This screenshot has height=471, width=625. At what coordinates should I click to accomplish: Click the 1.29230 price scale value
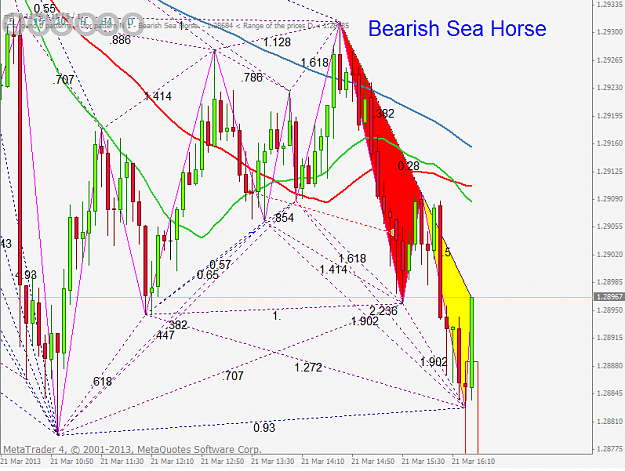tap(609, 88)
